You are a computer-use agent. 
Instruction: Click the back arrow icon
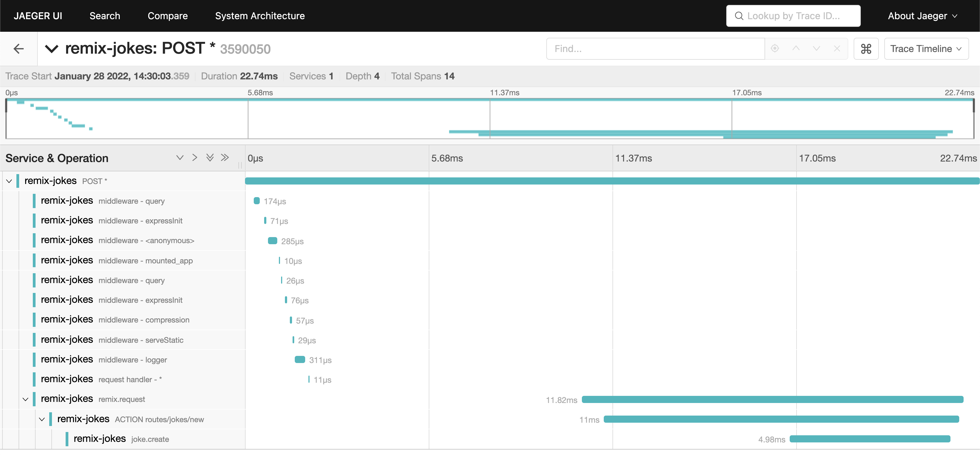pyautogui.click(x=19, y=49)
